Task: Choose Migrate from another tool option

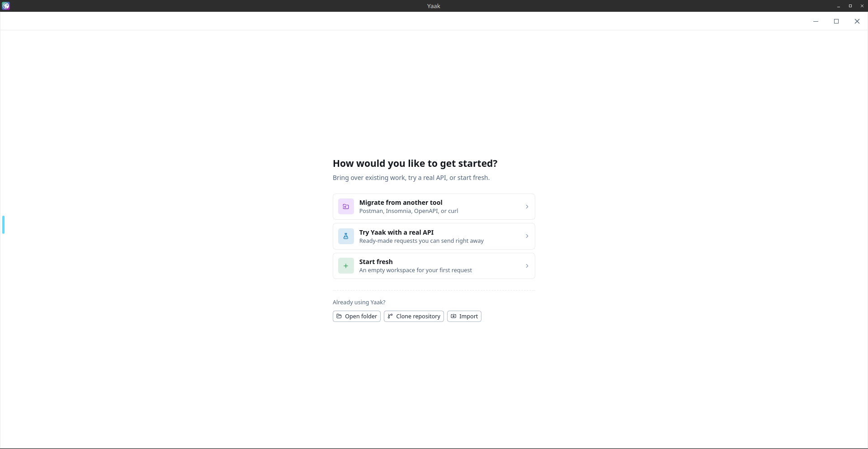Action: click(x=434, y=207)
